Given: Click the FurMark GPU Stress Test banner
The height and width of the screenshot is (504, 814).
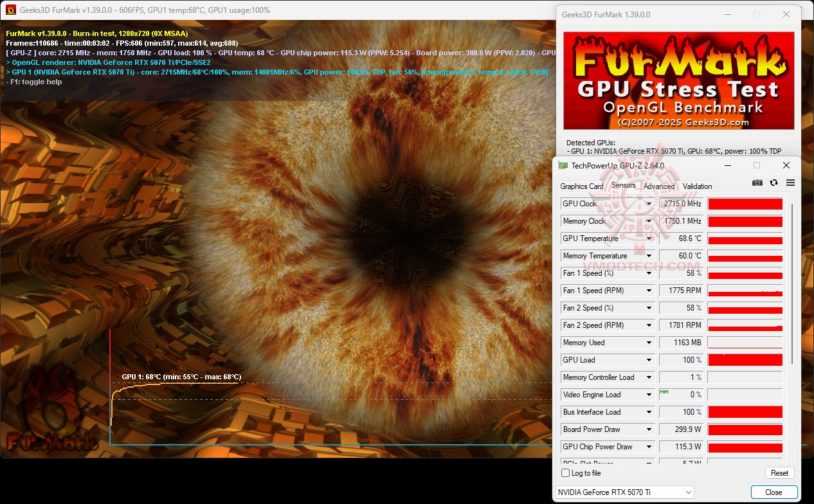Looking at the screenshot, I should click(x=679, y=81).
